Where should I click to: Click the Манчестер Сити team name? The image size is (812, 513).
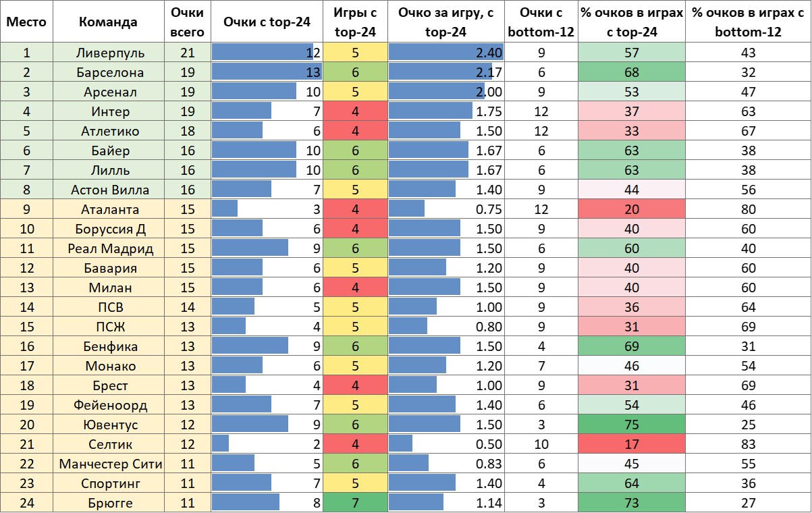[x=108, y=463]
